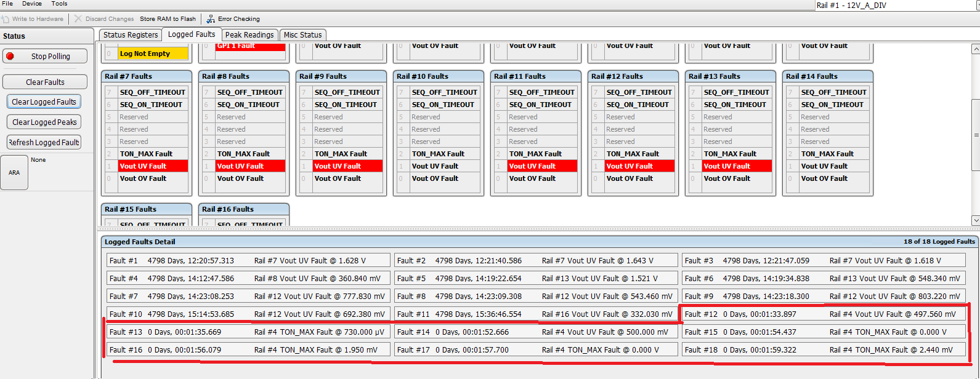Click the Rail #15 Faults header
Viewport: 980px width, 379px height.
tap(147, 209)
